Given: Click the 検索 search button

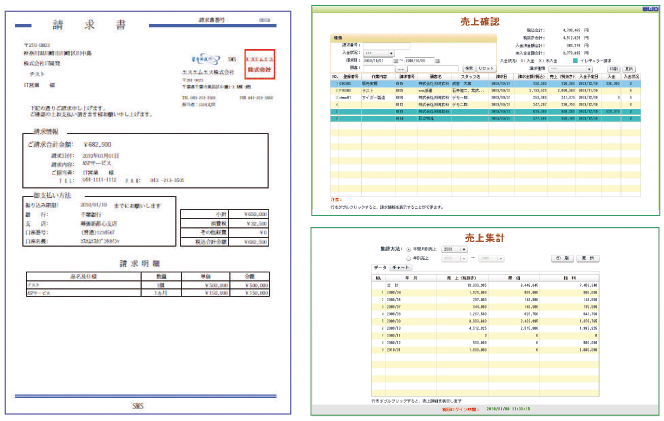Looking at the screenshot, I should click(x=469, y=68).
